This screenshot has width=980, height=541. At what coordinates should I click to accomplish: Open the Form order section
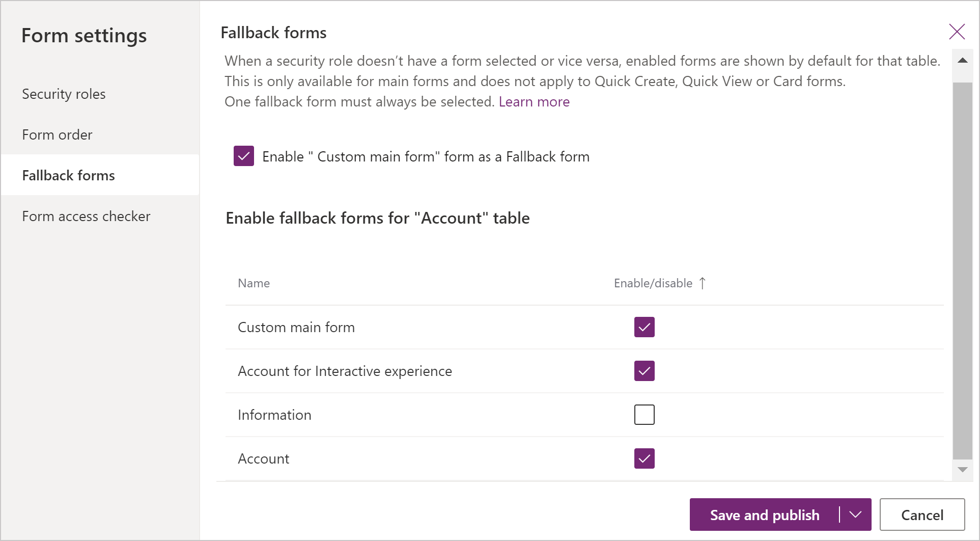(57, 134)
